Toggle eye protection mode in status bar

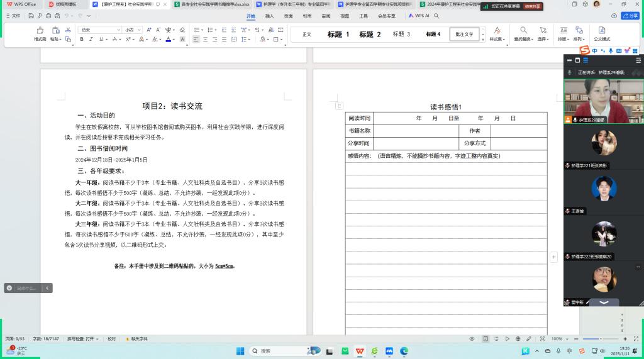point(472,339)
